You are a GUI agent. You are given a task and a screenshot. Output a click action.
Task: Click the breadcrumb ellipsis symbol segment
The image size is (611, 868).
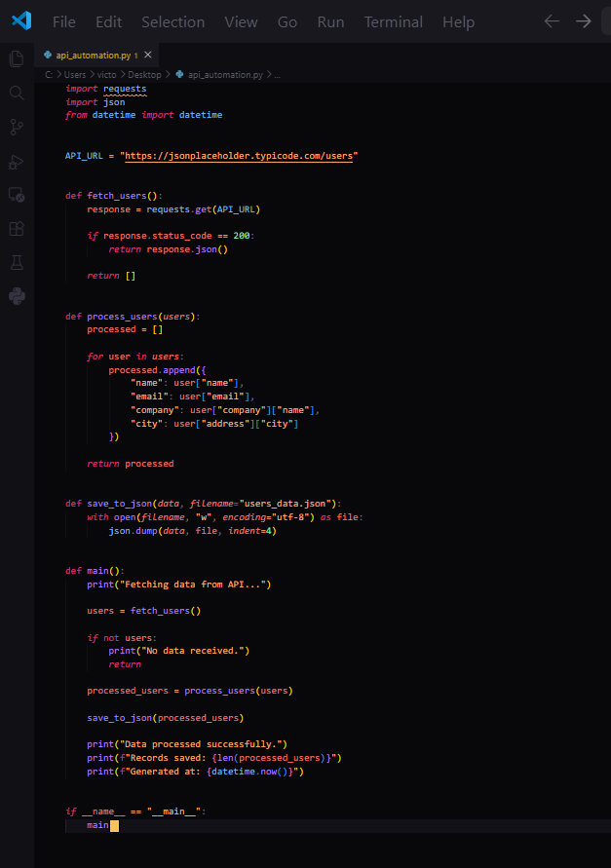pos(278,75)
